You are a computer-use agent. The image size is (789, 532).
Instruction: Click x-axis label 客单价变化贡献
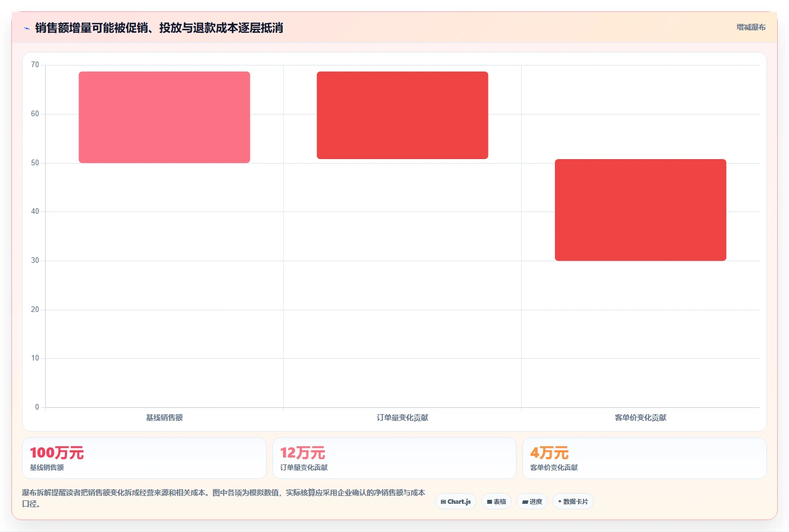pyautogui.click(x=640, y=417)
